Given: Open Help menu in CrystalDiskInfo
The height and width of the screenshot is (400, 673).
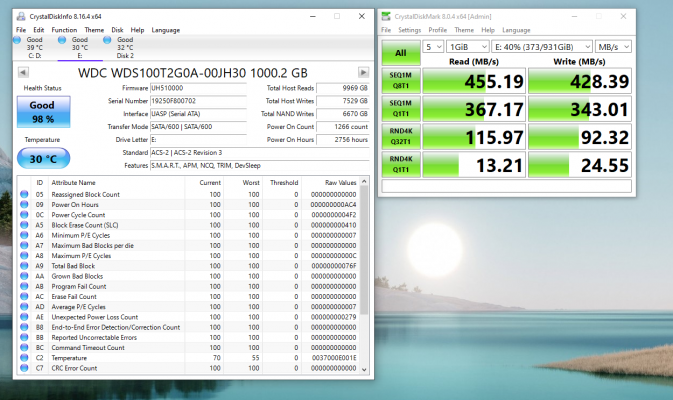Looking at the screenshot, I should coord(137,30).
